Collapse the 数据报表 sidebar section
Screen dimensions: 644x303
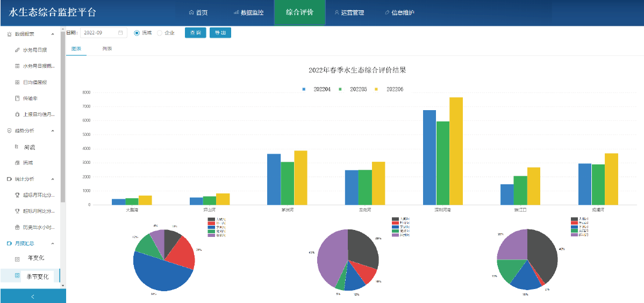(x=53, y=34)
